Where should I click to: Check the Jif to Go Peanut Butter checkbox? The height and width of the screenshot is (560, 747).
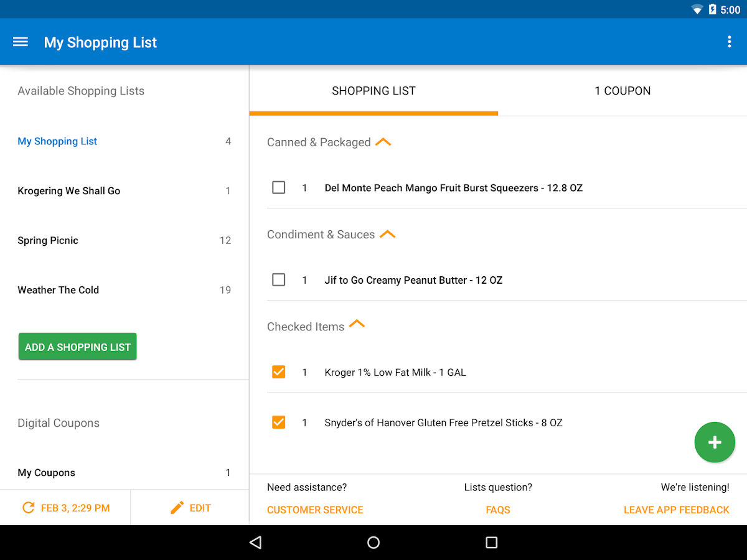[279, 280]
